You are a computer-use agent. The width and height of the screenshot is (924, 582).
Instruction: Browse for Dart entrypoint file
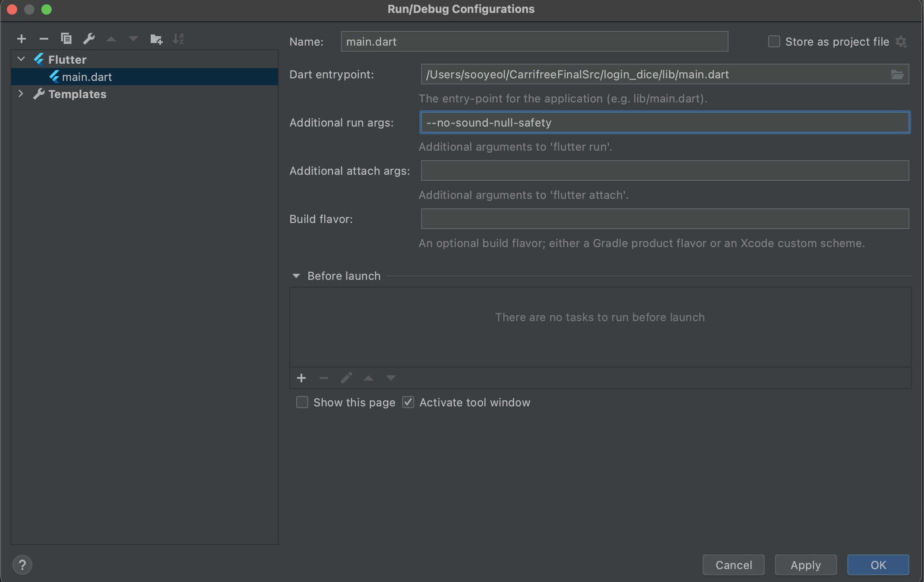click(x=897, y=75)
